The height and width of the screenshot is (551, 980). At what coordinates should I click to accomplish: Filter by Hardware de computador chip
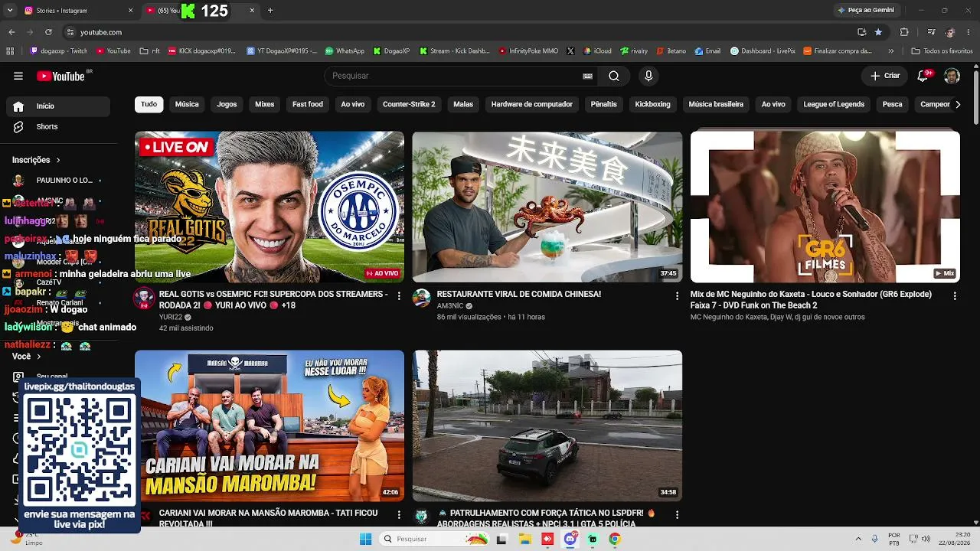point(532,104)
